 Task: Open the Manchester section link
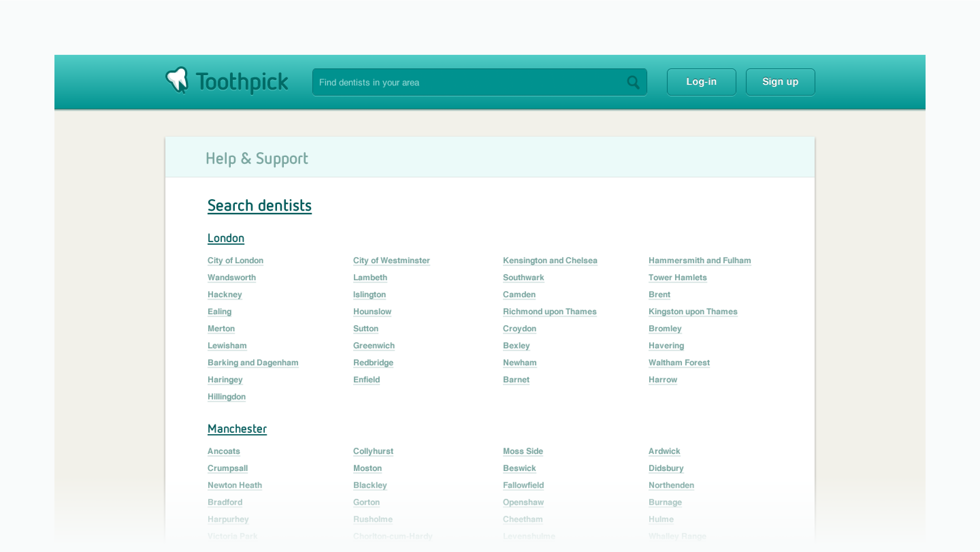tap(236, 429)
